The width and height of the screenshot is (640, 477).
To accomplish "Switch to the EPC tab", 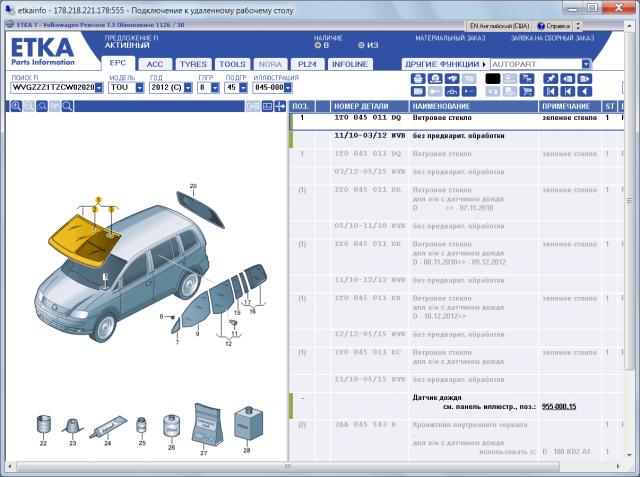I will click(x=118, y=63).
